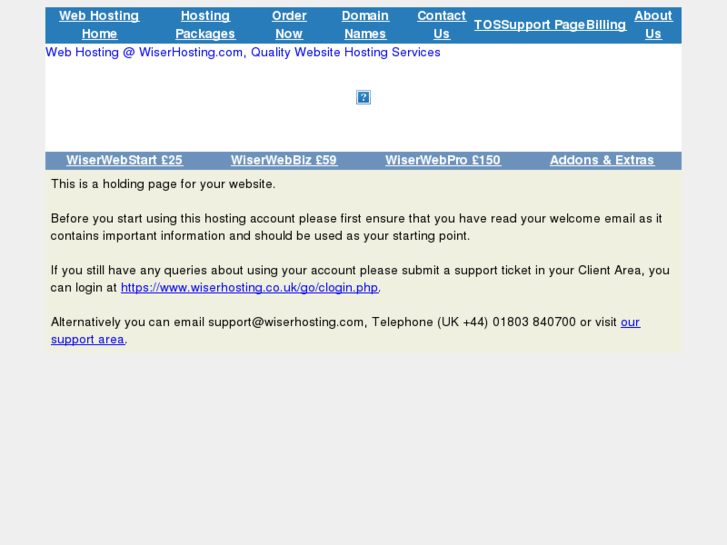Open Domain Names in the top navigation
This screenshot has height=545, width=727.
pyautogui.click(x=365, y=25)
